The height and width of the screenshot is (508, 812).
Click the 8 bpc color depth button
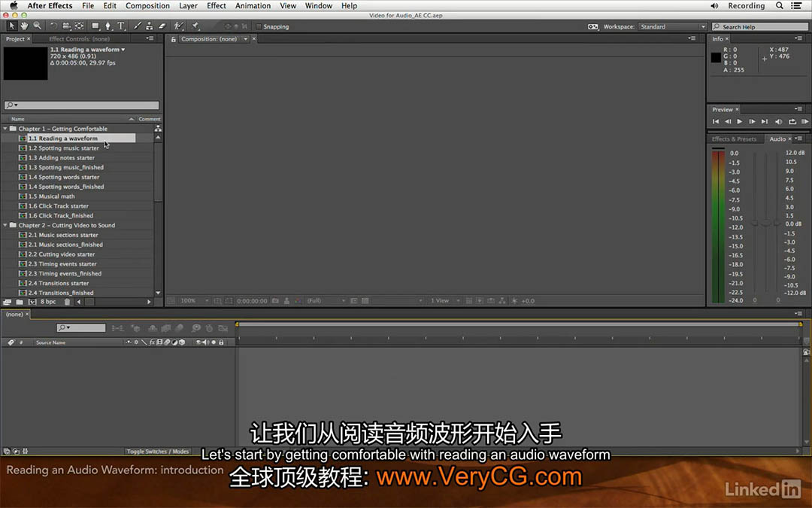click(48, 302)
